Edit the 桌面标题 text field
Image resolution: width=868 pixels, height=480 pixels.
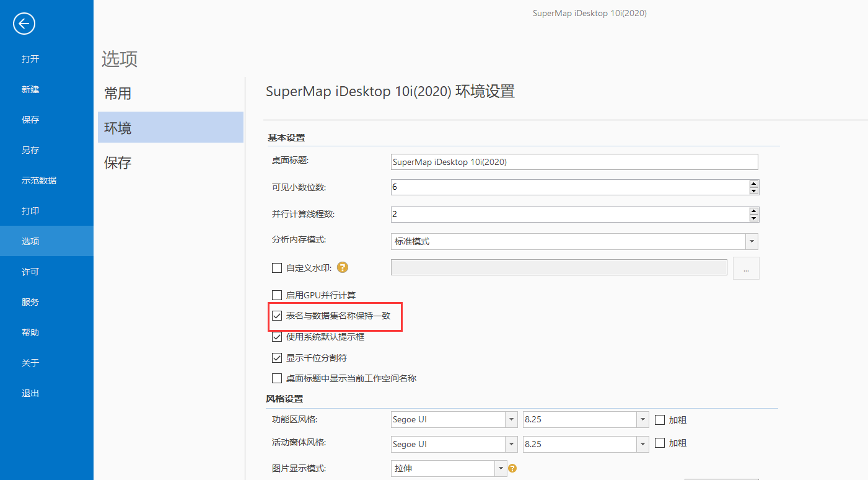click(574, 162)
